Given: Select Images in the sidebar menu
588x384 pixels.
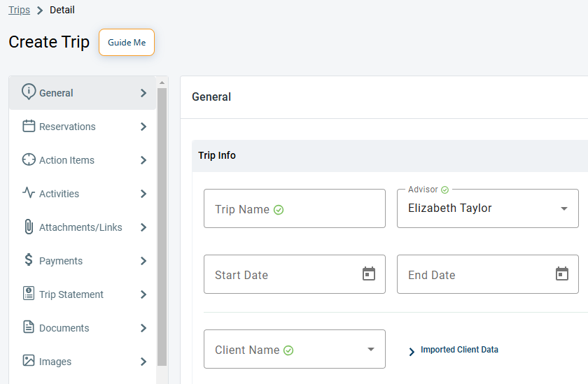Looking at the screenshot, I should click(83, 362).
